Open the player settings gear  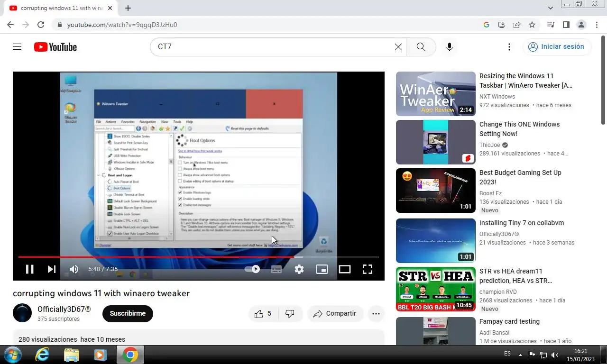coord(299,269)
